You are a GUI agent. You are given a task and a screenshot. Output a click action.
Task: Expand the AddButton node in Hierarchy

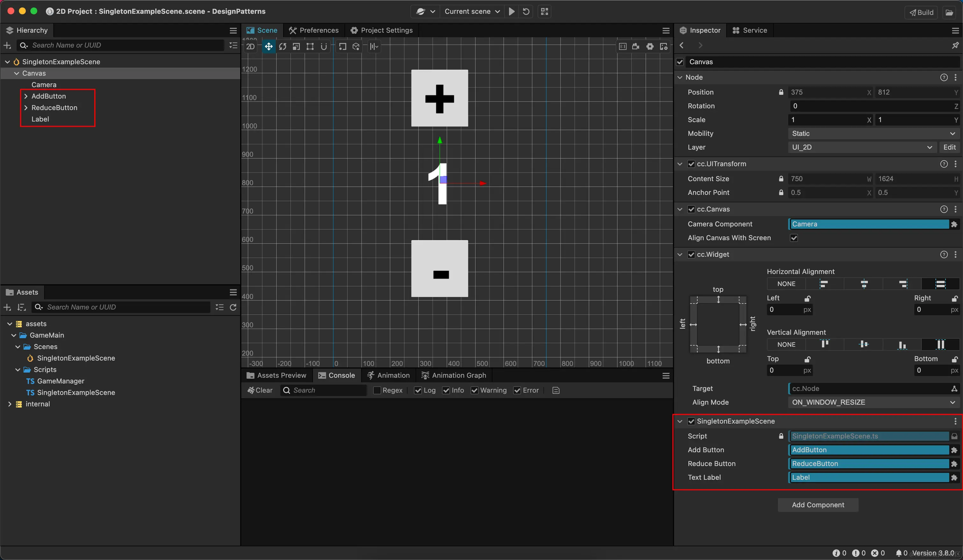coord(26,96)
